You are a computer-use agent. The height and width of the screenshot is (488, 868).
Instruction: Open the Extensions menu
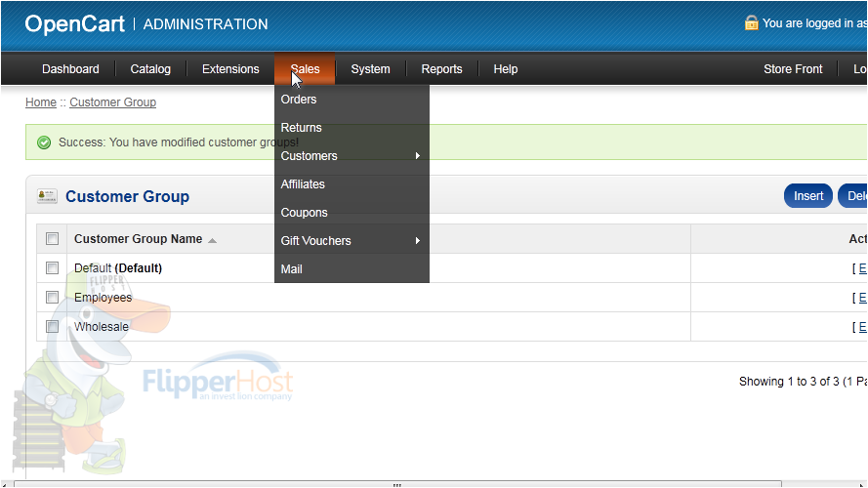click(x=230, y=69)
